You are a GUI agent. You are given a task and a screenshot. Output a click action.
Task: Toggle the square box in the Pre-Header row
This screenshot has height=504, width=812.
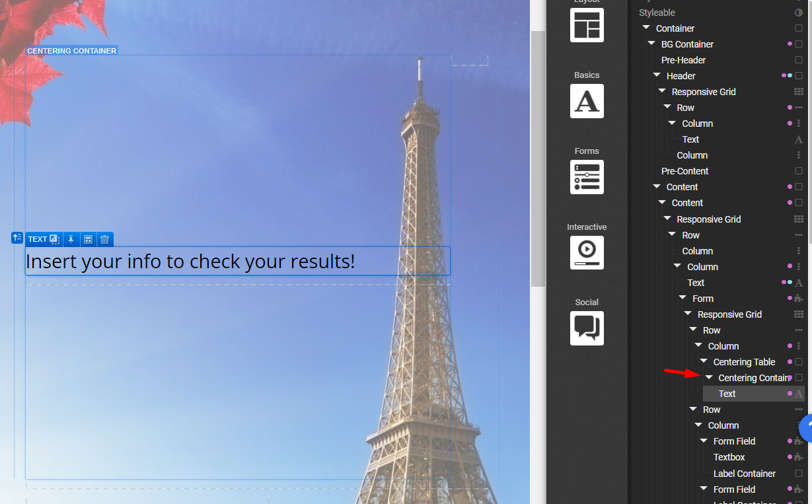pos(799,60)
